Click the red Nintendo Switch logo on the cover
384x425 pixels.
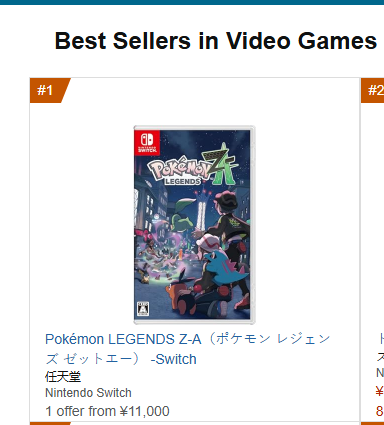(x=147, y=143)
